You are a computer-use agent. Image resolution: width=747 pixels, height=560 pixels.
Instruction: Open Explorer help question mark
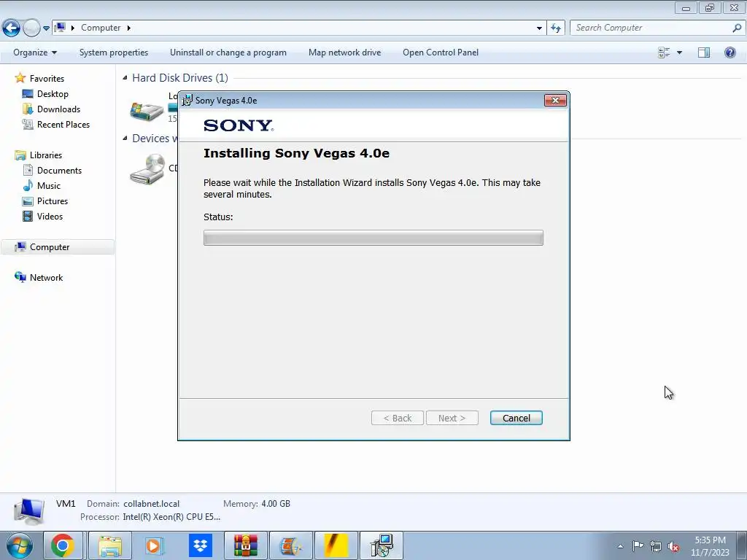click(729, 52)
